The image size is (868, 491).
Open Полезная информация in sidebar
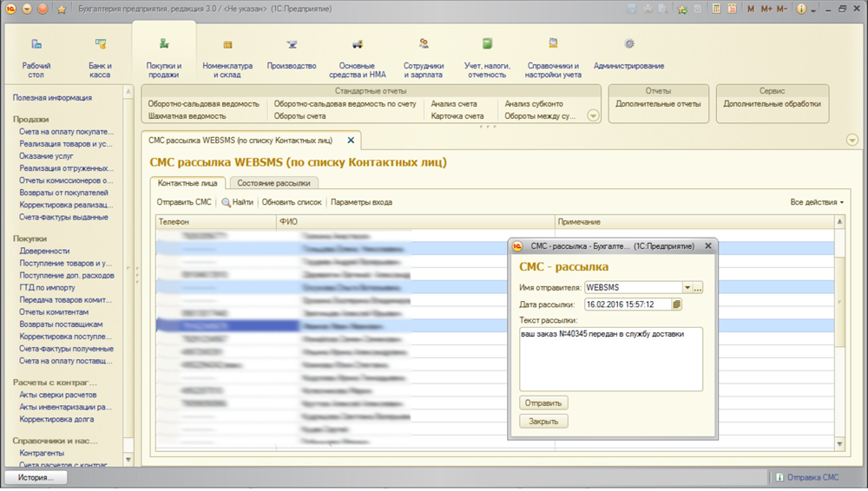tap(53, 97)
